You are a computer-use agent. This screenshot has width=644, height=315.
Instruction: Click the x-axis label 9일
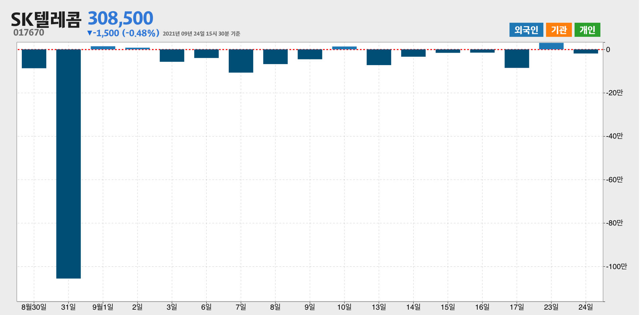click(310, 307)
